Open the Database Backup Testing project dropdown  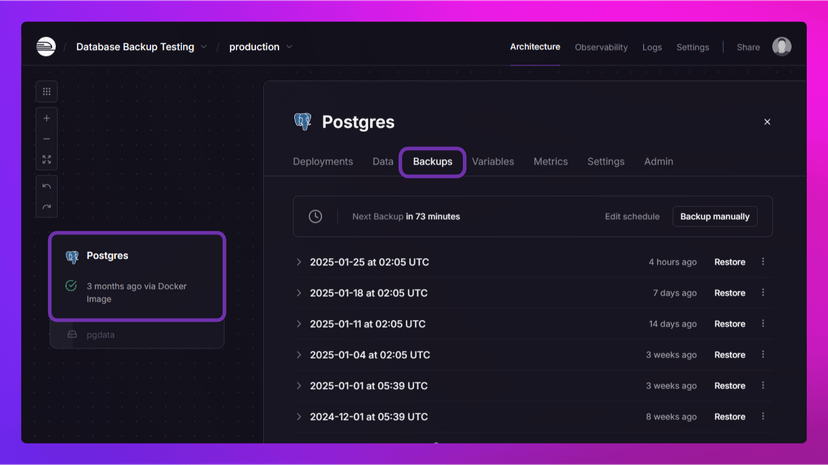tap(141, 47)
